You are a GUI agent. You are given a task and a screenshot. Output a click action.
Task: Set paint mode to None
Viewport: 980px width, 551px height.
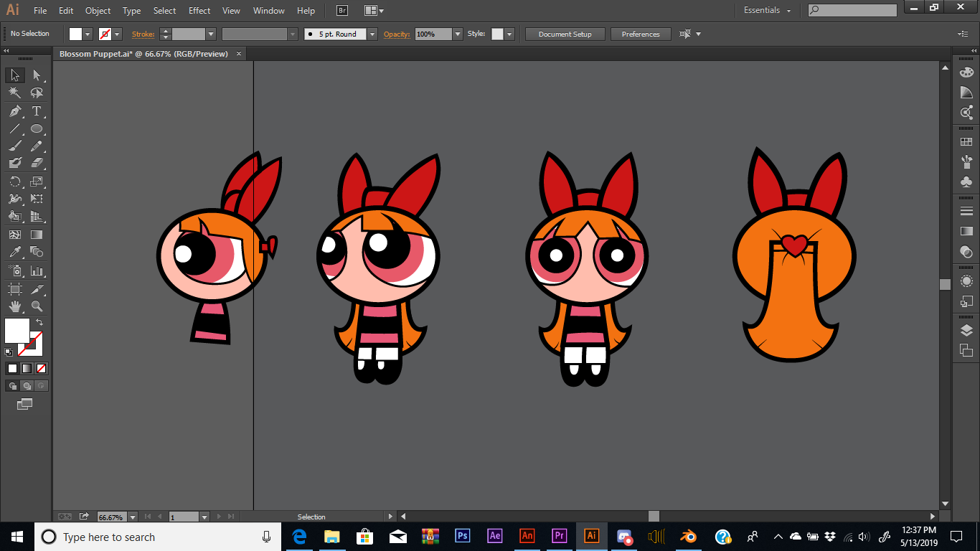[41, 368]
